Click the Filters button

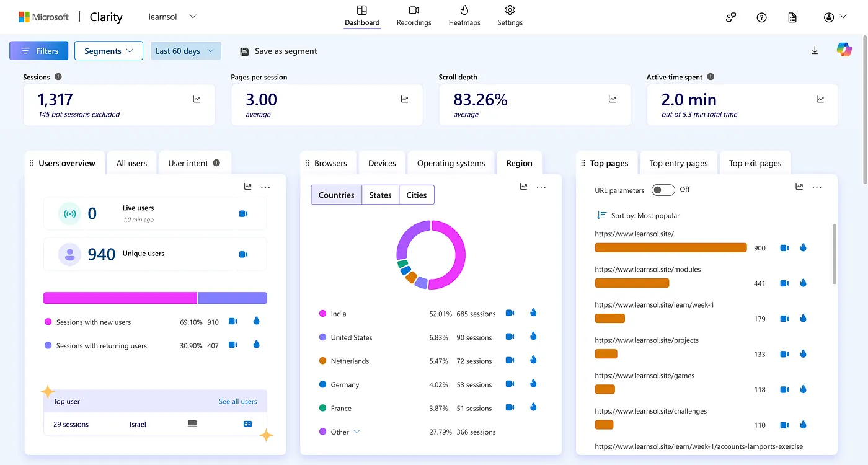click(39, 51)
